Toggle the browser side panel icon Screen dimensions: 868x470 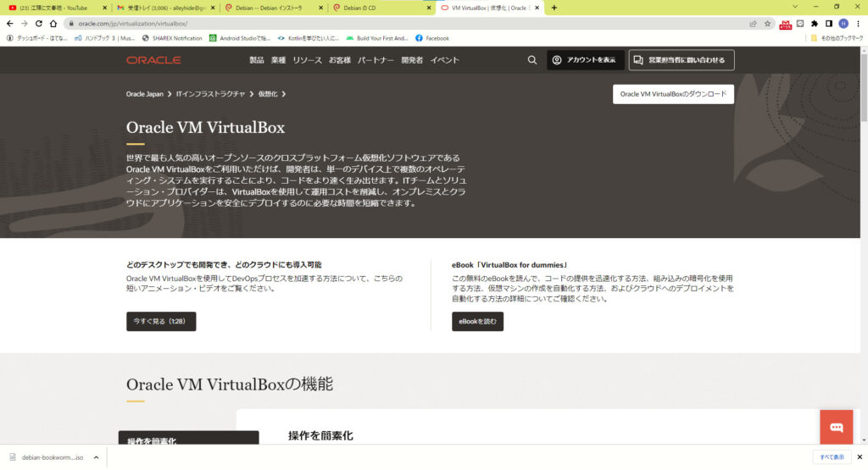[829, 23]
